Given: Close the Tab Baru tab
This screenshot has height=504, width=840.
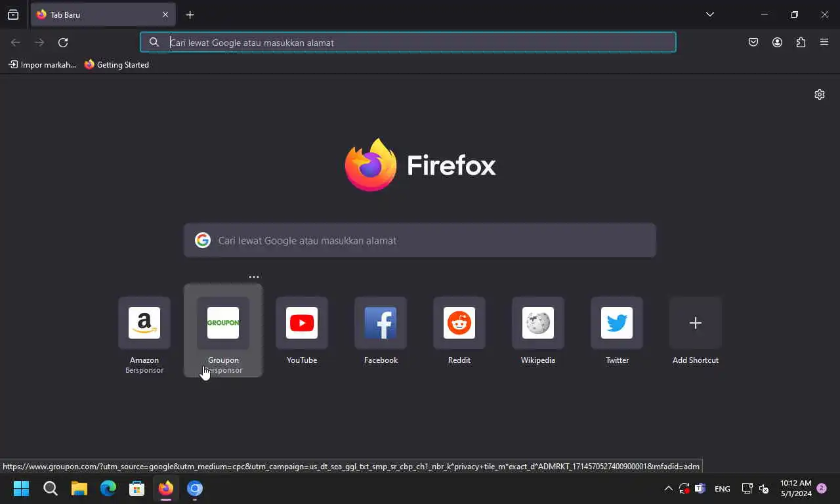Looking at the screenshot, I should 165,14.
